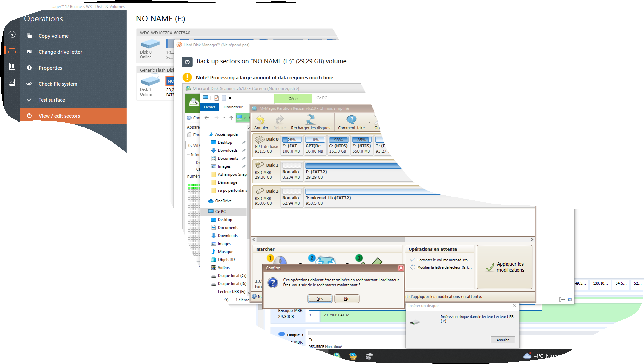The height and width of the screenshot is (364, 644).
Task: Select the C: (NTFS) 151,0 GB partition
Action: click(338, 145)
